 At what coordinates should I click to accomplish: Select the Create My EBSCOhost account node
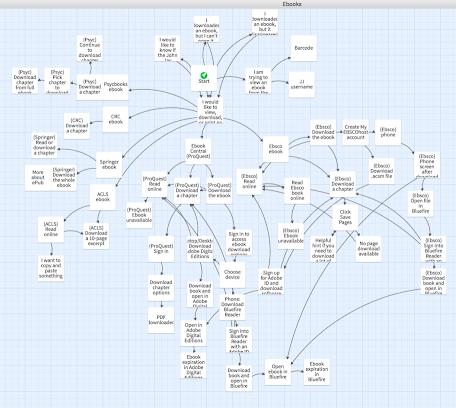pos(356,132)
